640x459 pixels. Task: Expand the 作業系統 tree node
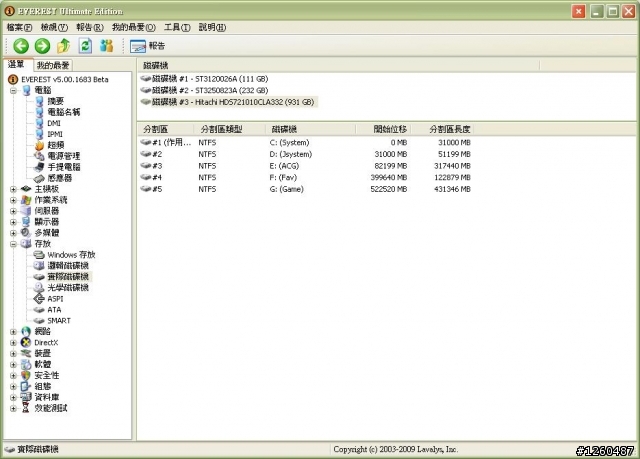(x=13, y=200)
